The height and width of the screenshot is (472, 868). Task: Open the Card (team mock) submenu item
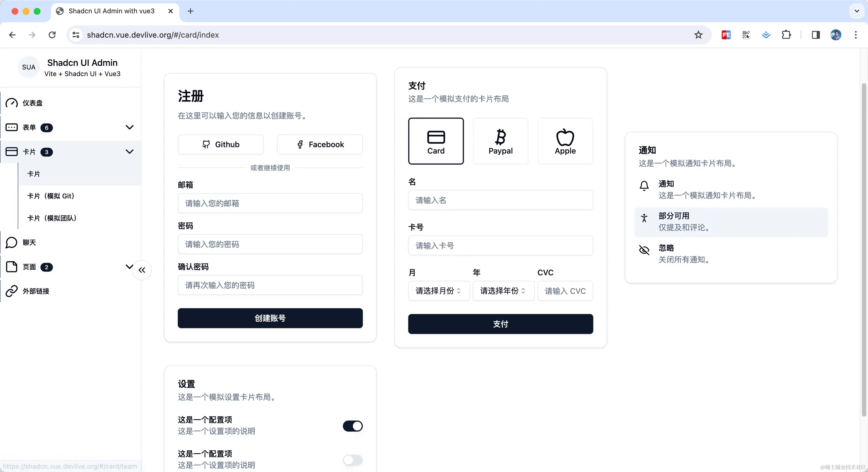52,218
